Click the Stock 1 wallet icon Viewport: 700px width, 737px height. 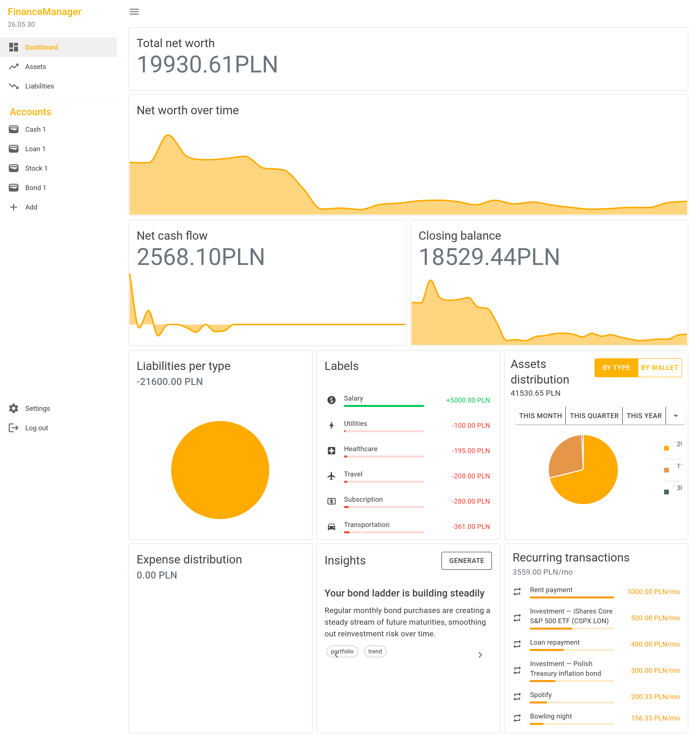(x=13, y=168)
